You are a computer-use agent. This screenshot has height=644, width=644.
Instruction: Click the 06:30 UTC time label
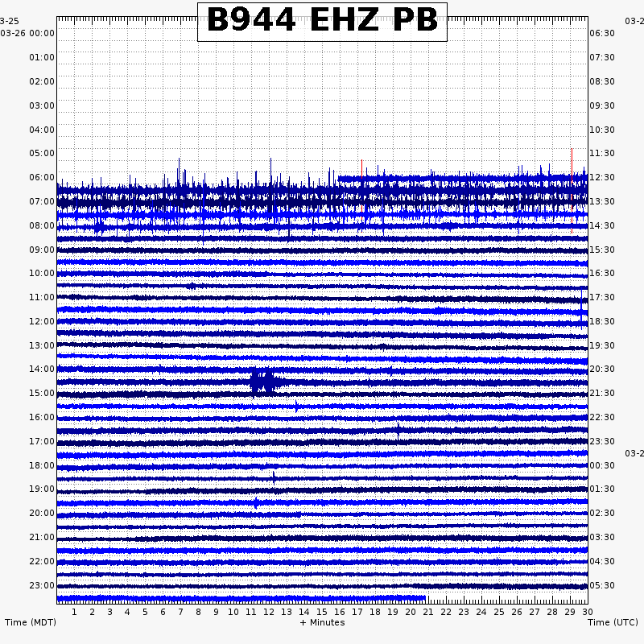602,33
